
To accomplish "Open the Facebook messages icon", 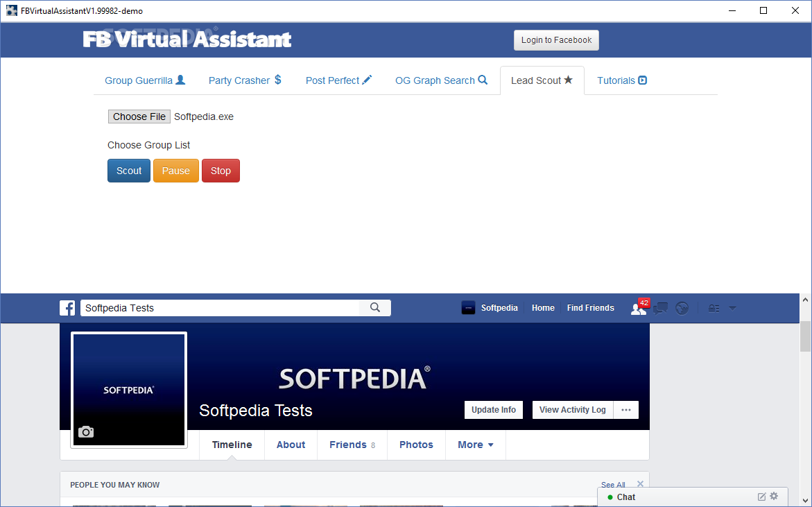I will tap(660, 308).
